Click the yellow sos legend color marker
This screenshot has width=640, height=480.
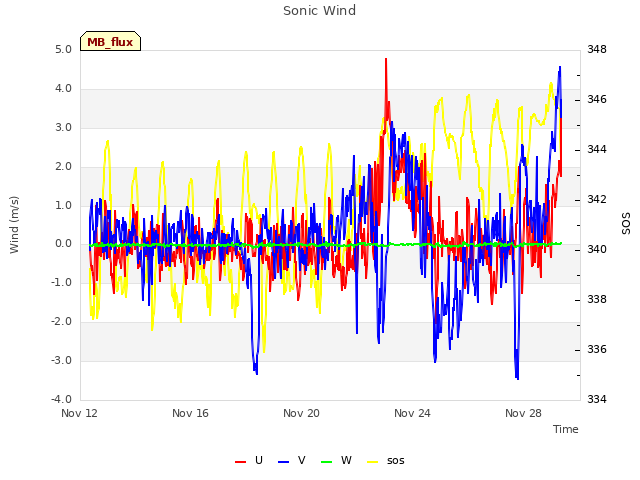(x=372, y=462)
